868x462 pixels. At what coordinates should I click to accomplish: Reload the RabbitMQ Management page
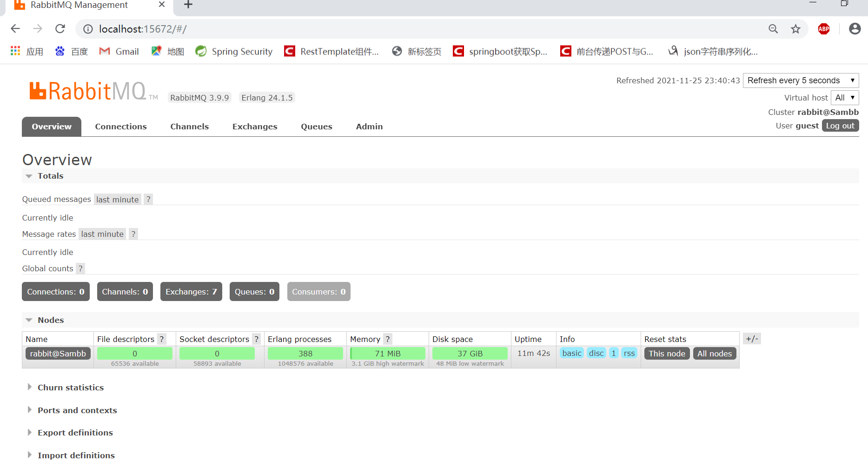pos(60,29)
